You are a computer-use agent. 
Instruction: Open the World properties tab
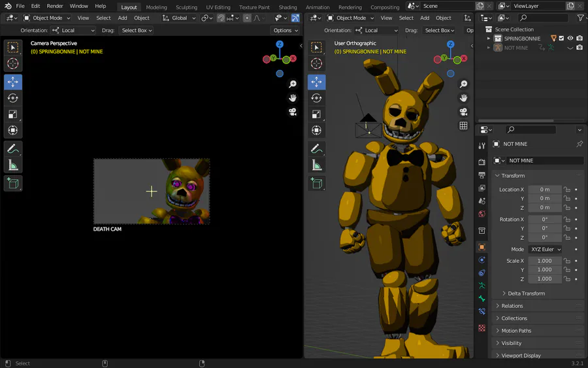click(x=482, y=214)
